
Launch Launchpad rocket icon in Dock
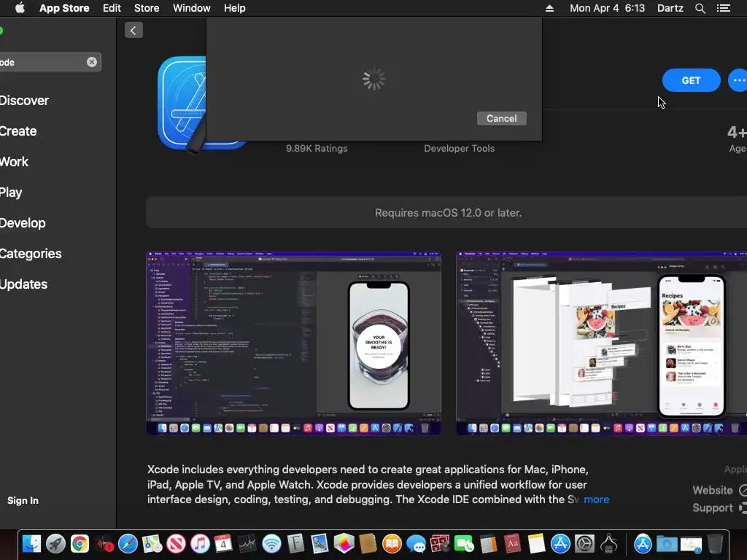pyautogui.click(x=55, y=543)
